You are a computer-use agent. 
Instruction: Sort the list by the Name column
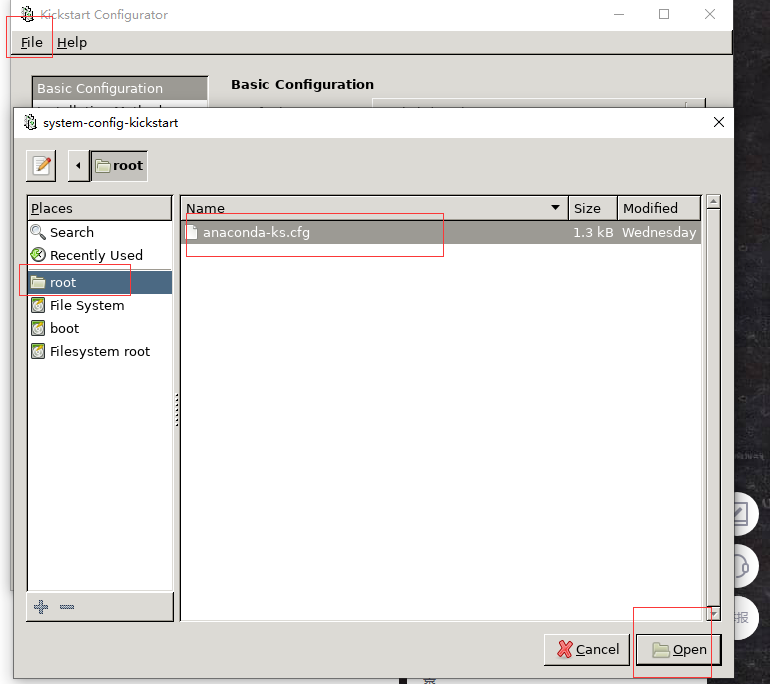pos(374,208)
